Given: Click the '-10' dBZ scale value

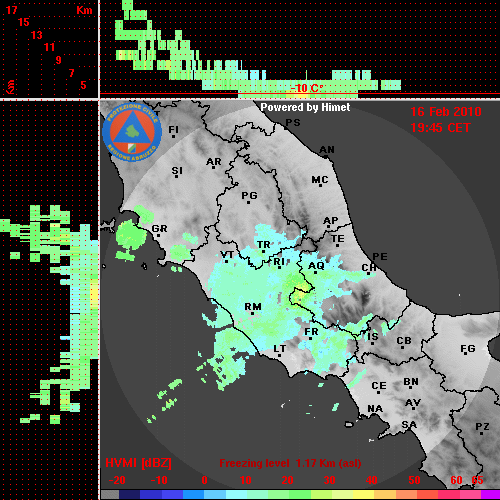Looking at the screenshot, I should 159,480.
